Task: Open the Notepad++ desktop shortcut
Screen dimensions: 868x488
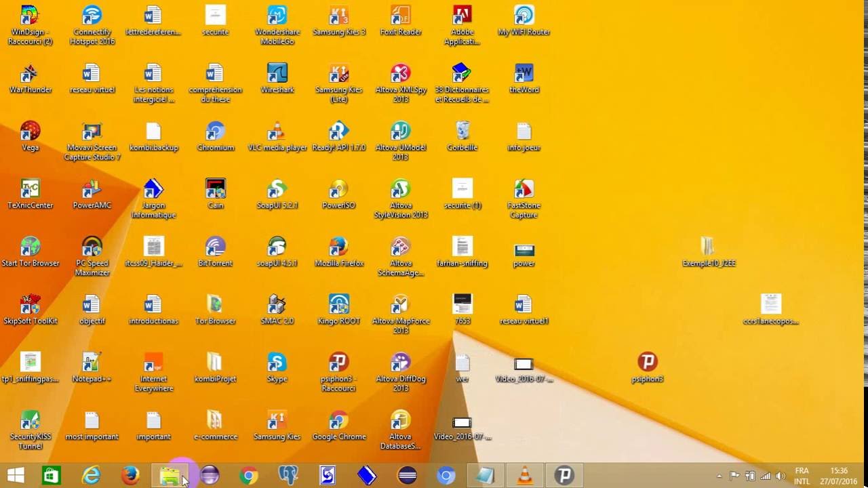Action: tap(92, 367)
